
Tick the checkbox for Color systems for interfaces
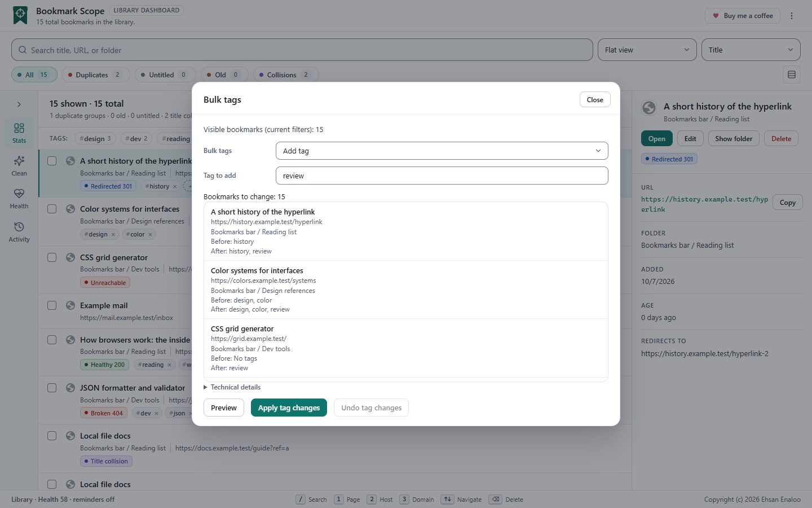click(52, 209)
